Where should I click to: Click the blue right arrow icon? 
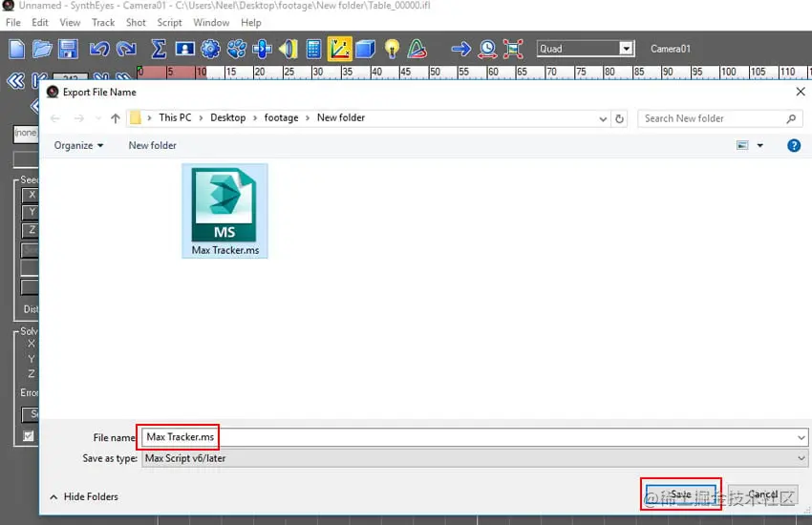coord(460,49)
